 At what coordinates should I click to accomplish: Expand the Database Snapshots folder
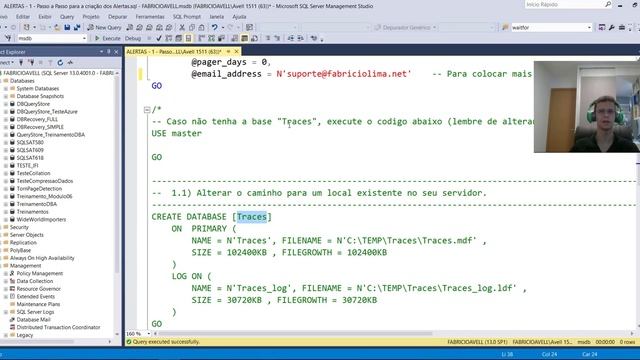(6, 96)
